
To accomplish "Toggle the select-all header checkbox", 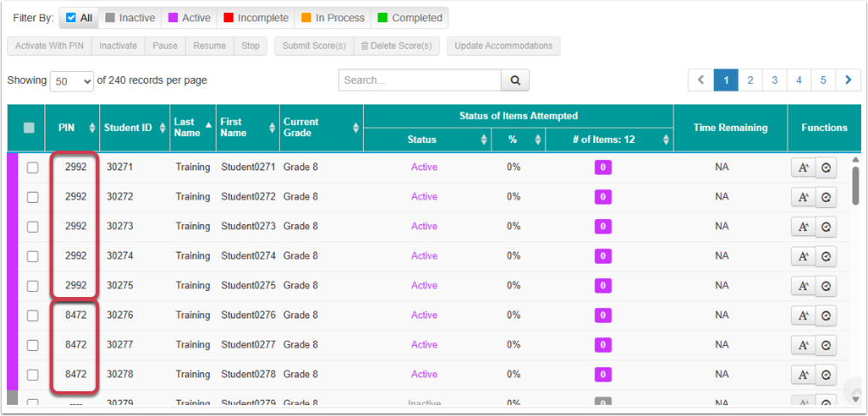I will (29, 128).
